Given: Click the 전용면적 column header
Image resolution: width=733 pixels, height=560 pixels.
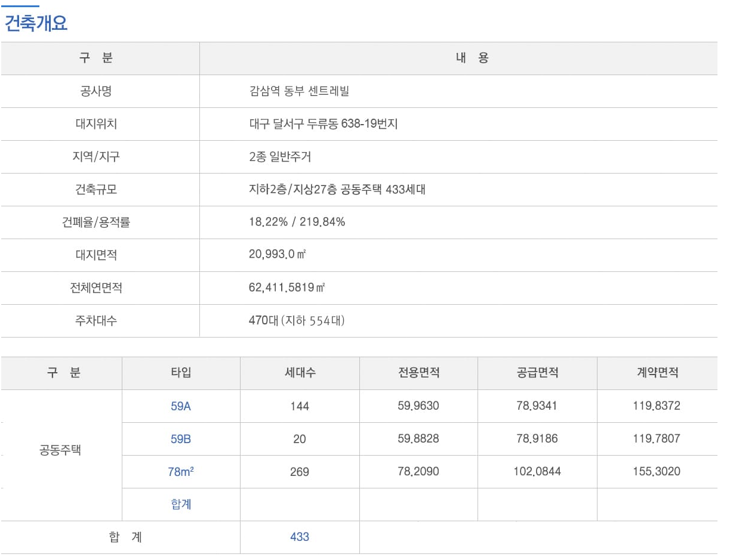Looking at the screenshot, I should point(418,373).
